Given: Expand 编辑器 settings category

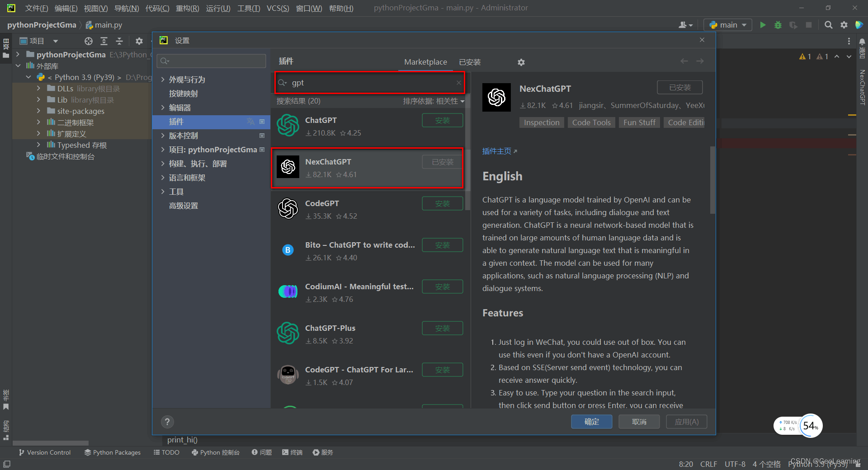Looking at the screenshot, I should (163, 108).
